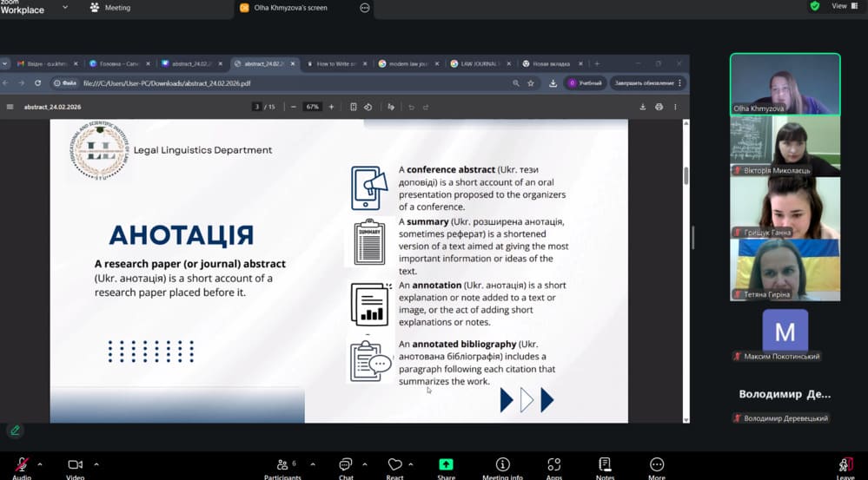
Task: Open Meeting info
Action: coord(502,466)
